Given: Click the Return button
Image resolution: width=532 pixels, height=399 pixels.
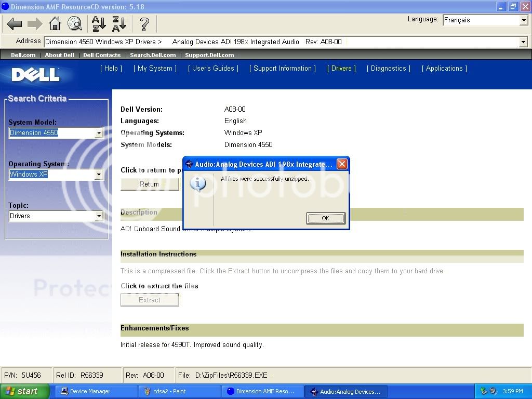Looking at the screenshot, I should 150,184.
